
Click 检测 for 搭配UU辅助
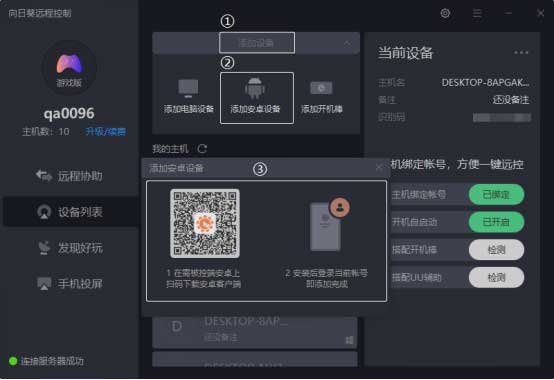[496, 278]
